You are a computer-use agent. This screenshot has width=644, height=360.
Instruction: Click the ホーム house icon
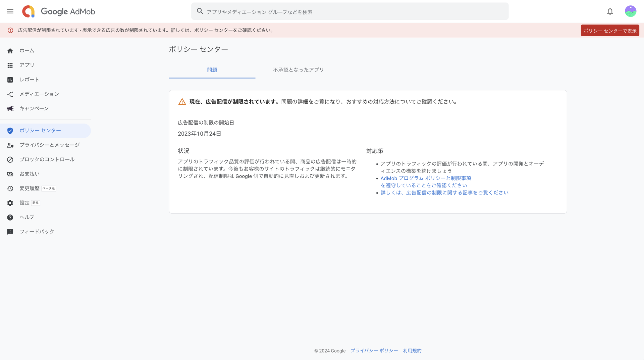click(x=10, y=51)
